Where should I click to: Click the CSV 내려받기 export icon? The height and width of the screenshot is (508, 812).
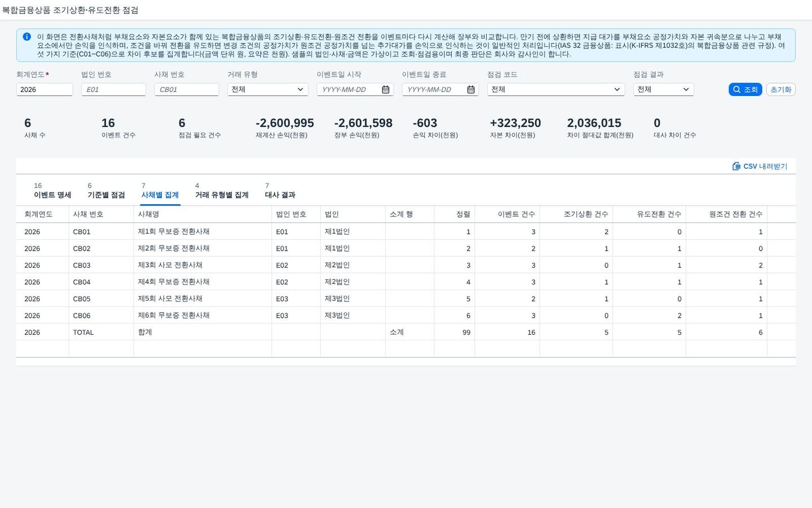[x=736, y=166]
